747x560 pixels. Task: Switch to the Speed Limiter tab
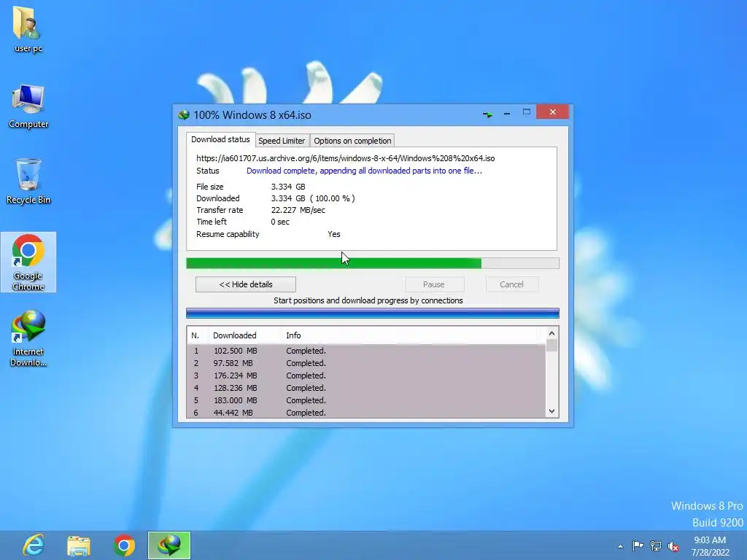pyautogui.click(x=282, y=141)
